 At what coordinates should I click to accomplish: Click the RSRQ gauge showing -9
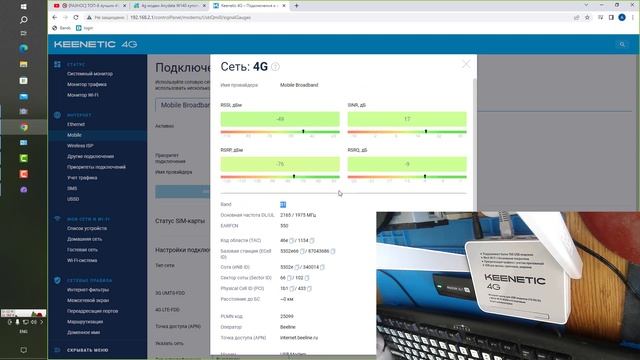[407, 164]
